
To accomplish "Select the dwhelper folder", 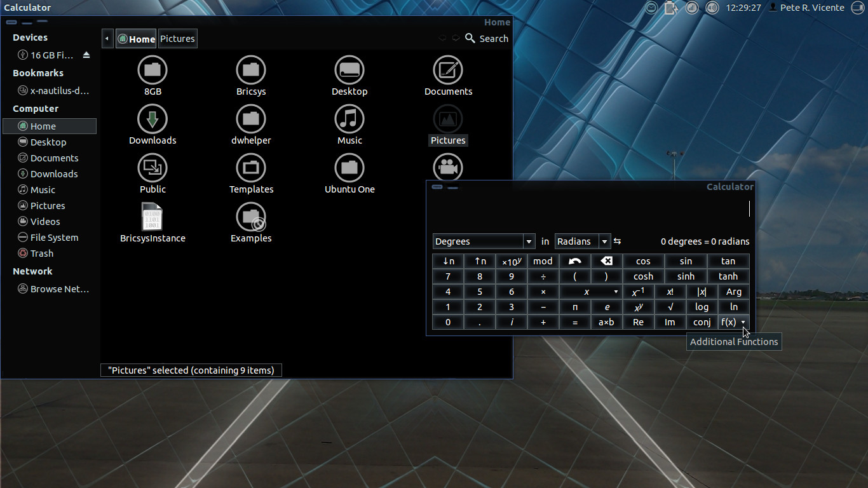I will point(251,119).
